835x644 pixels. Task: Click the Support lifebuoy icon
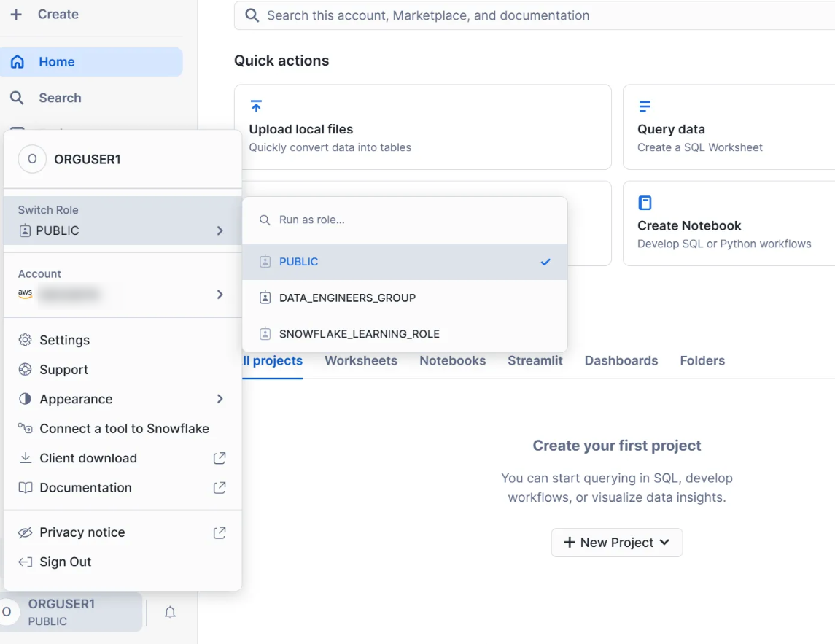pyautogui.click(x=25, y=370)
